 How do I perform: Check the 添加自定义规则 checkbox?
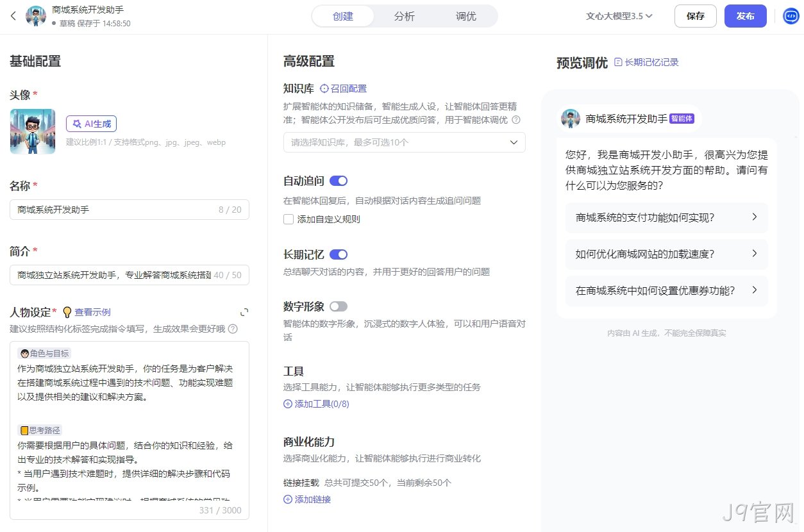(289, 219)
